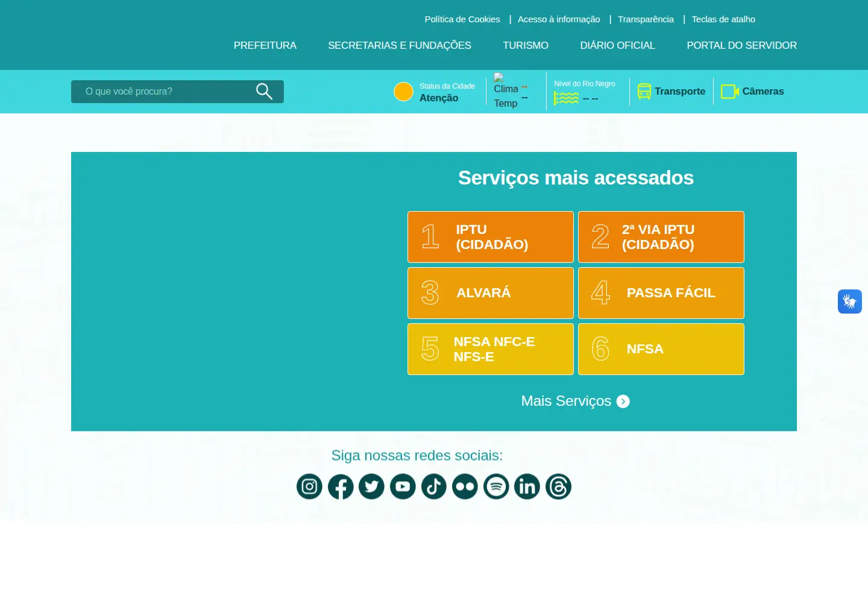The width and height of the screenshot is (868, 603).
Task: Open the Teclas de atalho link
Action: pos(723,19)
